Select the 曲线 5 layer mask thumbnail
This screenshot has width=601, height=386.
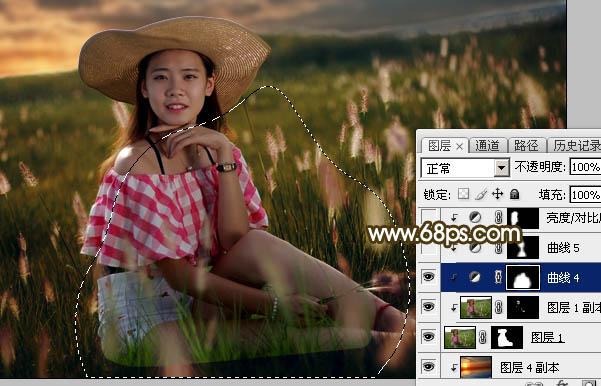tap(523, 248)
